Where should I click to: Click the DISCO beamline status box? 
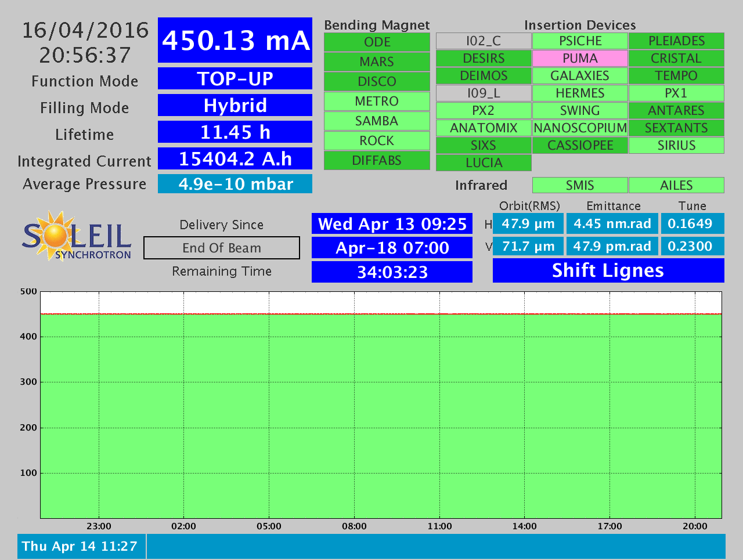(x=377, y=82)
